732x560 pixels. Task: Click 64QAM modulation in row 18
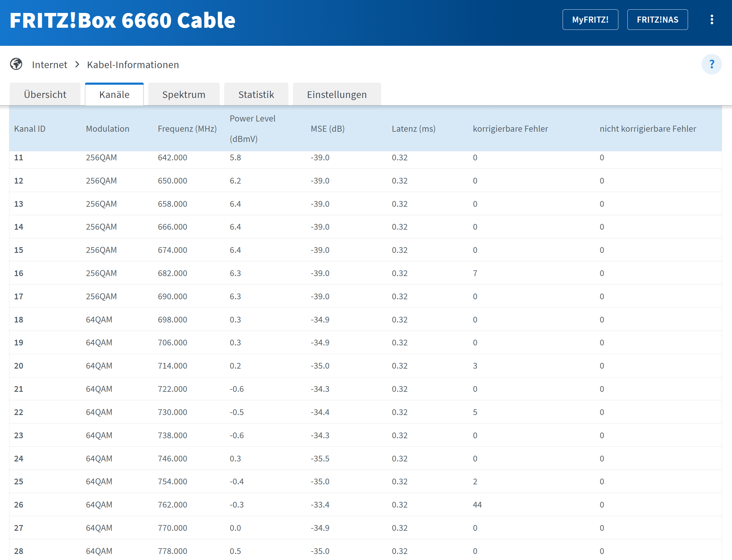pyautogui.click(x=99, y=320)
